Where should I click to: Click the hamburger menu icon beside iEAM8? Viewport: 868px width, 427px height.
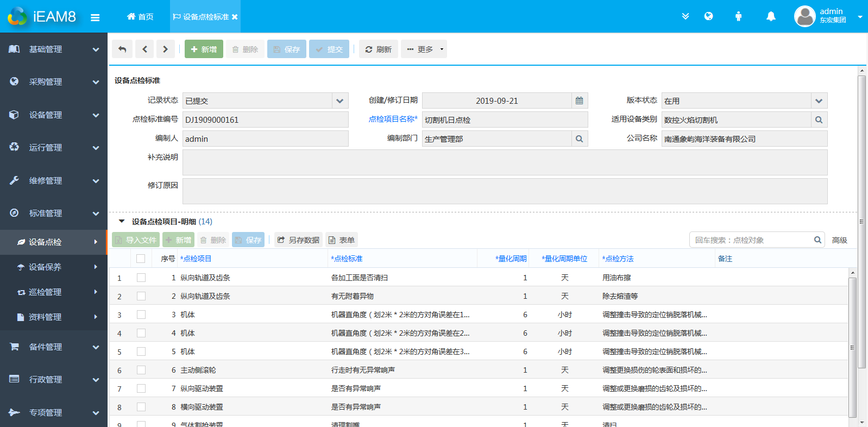(95, 17)
